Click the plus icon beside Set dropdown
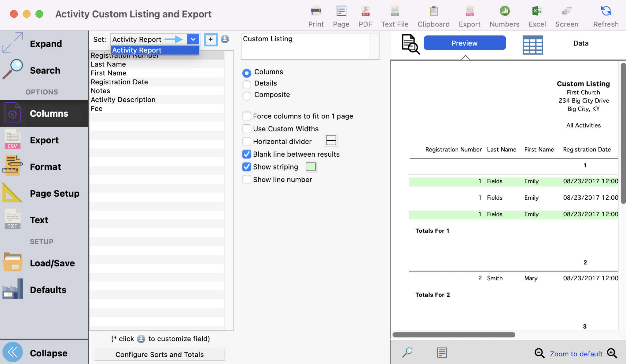 [211, 39]
